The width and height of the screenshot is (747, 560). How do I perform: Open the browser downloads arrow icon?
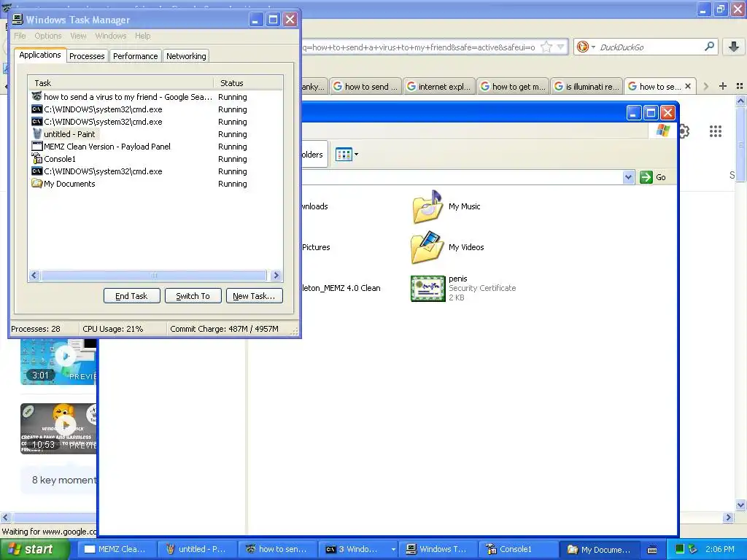point(734,47)
